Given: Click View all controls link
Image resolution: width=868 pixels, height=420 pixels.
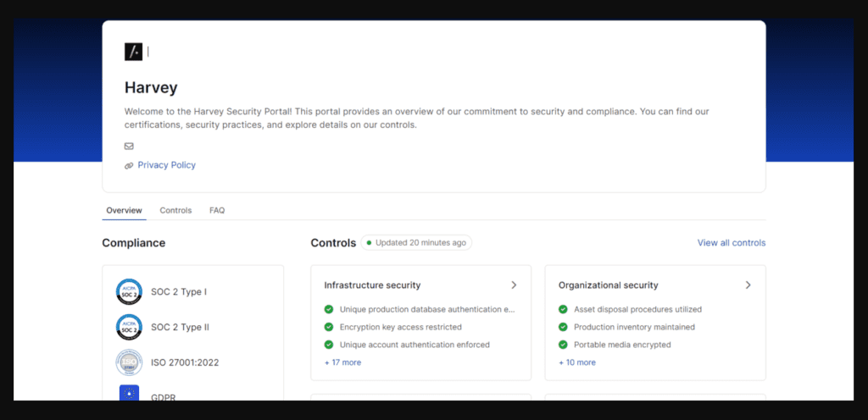Looking at the screenshot, I should click(732, 243).
